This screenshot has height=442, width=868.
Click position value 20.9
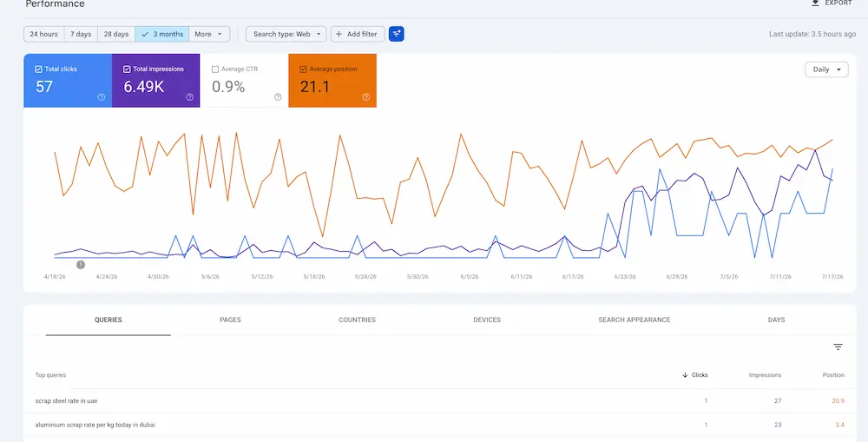pos(838,400)
